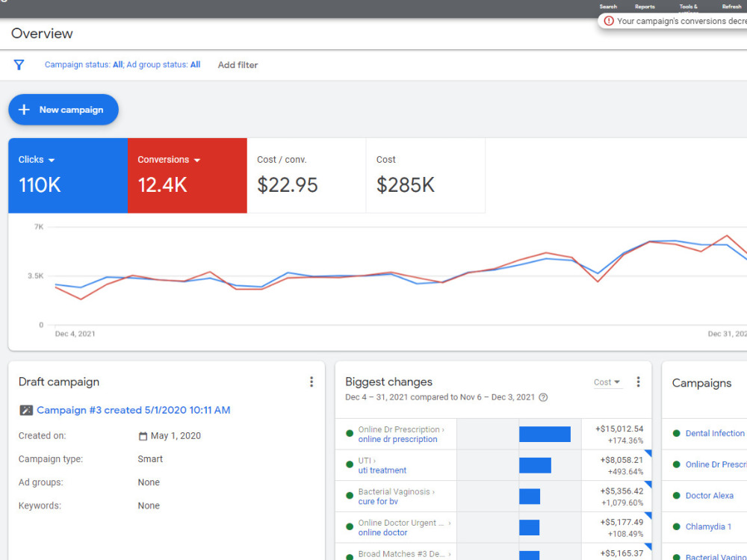
Task: Open the Clicks metric dropdown
Action: 52,160
